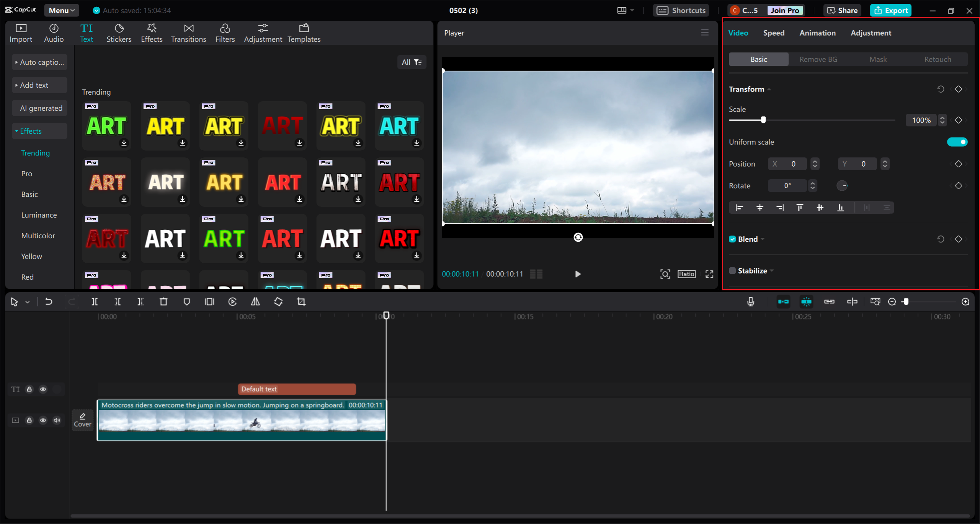The height and width of the screenshot is (524, 980).
Task: Click the Undo icon above the timeline
Action: click(x=49, y=301)
